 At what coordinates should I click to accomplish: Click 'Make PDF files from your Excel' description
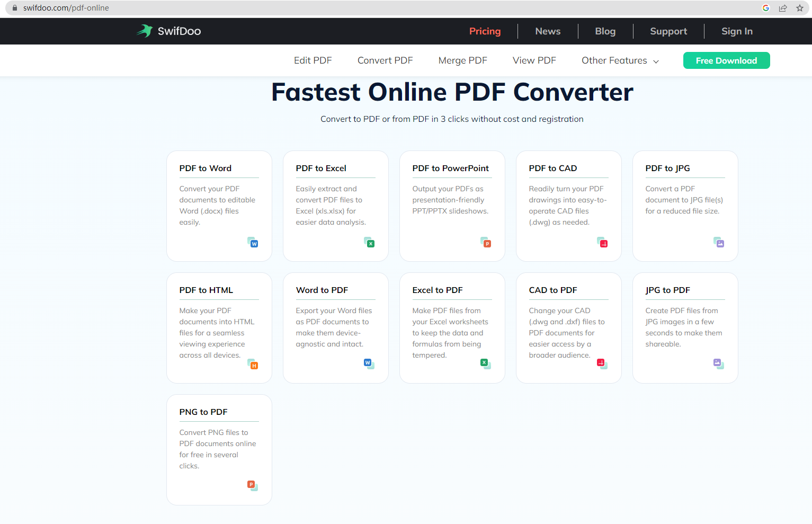tap(450, 333)
